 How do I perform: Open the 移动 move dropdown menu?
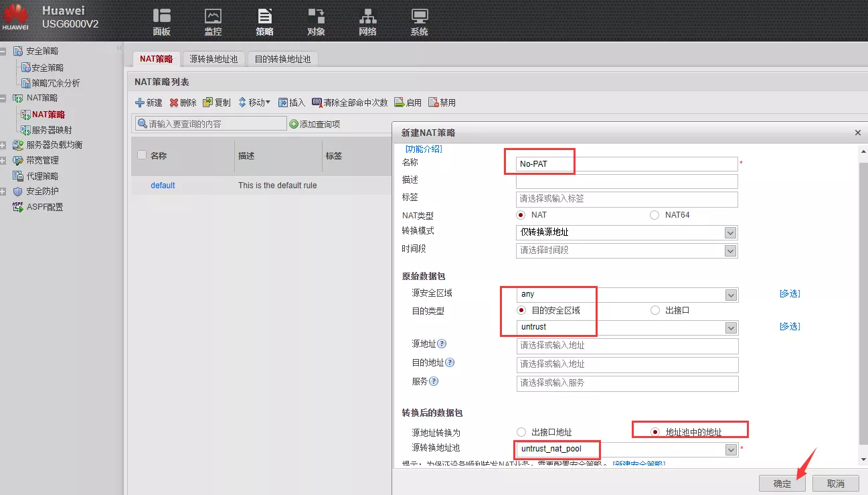[254, 102]
